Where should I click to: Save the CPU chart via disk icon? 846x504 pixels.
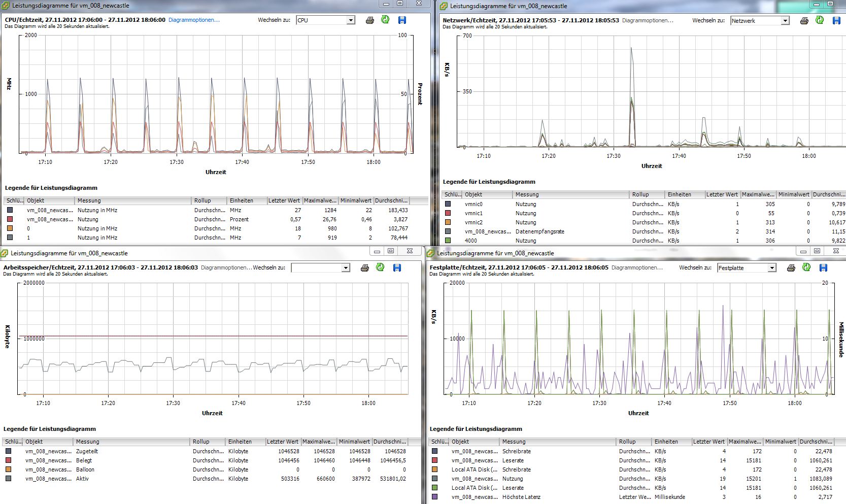coord(402,20)
